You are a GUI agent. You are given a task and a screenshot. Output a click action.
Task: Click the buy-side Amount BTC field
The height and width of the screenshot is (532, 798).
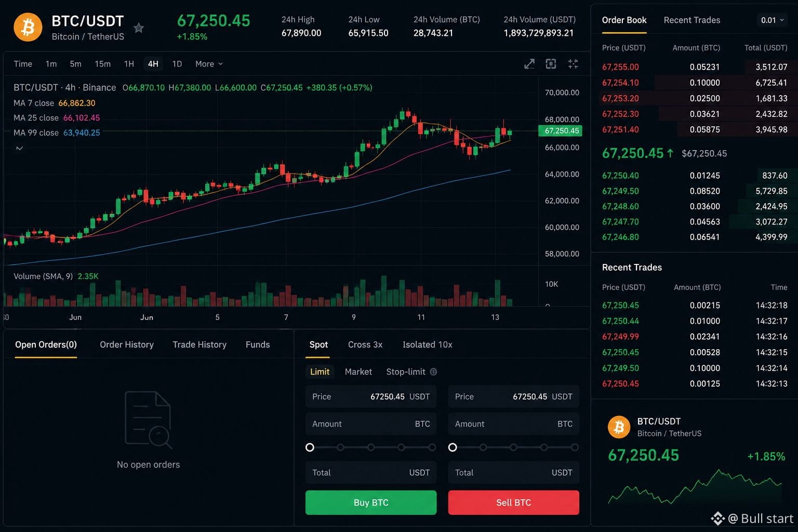tap(371, 424)
